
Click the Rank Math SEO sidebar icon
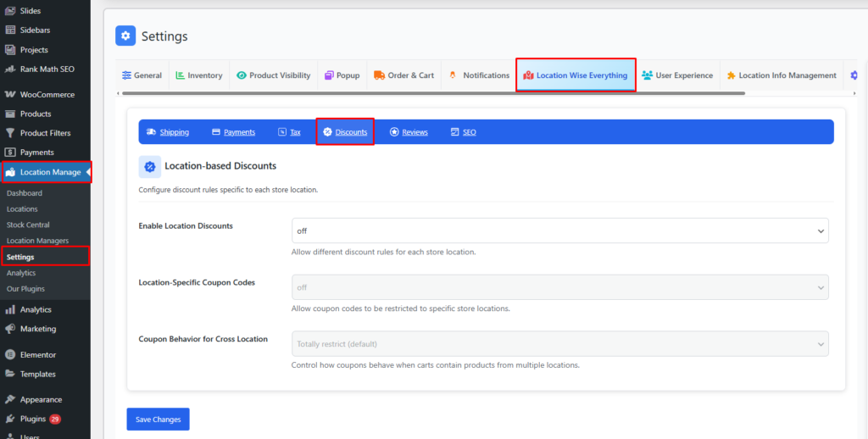(x=10, y=69)
